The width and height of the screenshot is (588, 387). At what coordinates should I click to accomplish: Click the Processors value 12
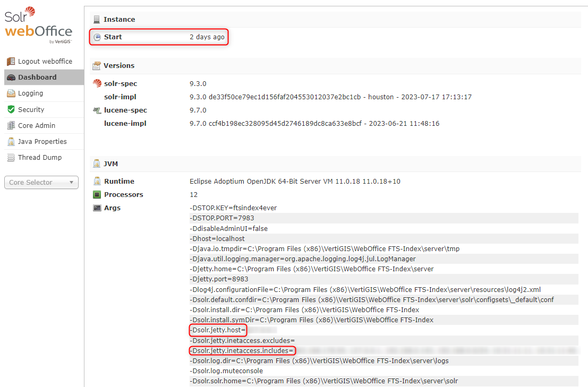click(193, 194)
